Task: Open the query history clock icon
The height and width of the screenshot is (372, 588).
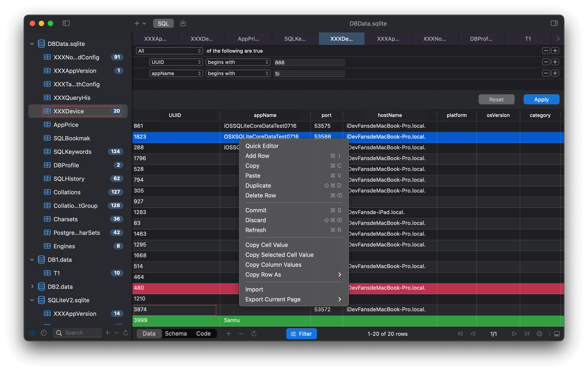Action: tap(44, 333)
